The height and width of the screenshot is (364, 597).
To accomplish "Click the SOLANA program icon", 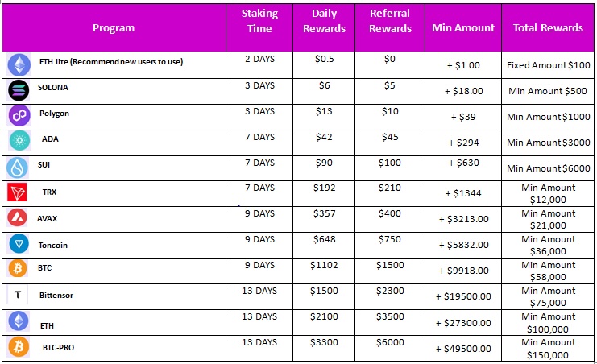I will pyautogui.click(x=19, y=89).
